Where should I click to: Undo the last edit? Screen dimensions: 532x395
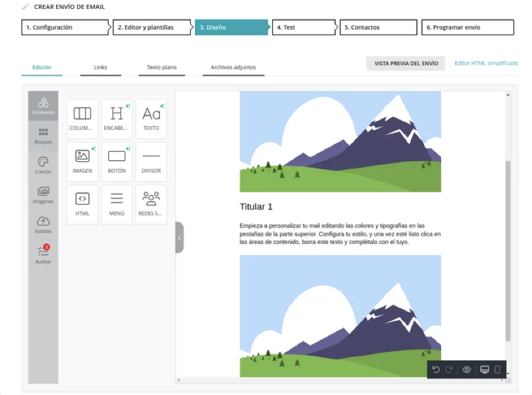pyautogui.click(x=436, y=369)
